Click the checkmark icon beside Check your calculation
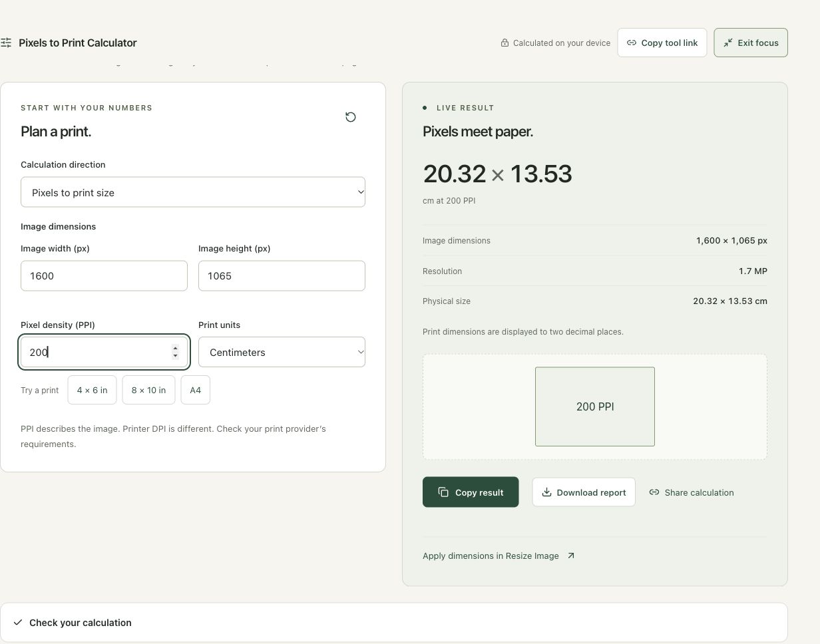This screenshot has width=820, height=644. pyautogui.click(x=18, y=623)
